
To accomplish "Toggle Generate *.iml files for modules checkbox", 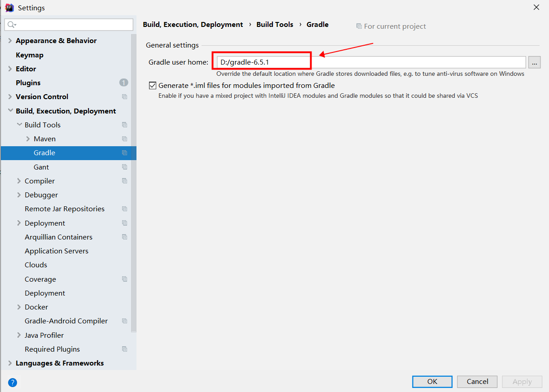I will (153, 86).
